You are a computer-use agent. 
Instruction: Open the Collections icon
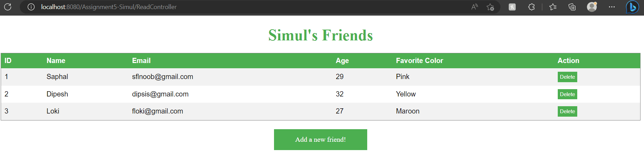(572, 7)
